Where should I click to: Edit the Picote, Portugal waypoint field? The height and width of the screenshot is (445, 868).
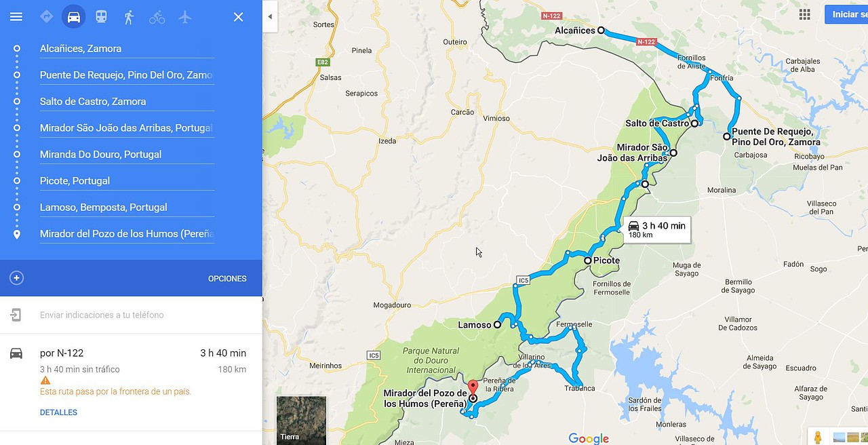[127, 181]
